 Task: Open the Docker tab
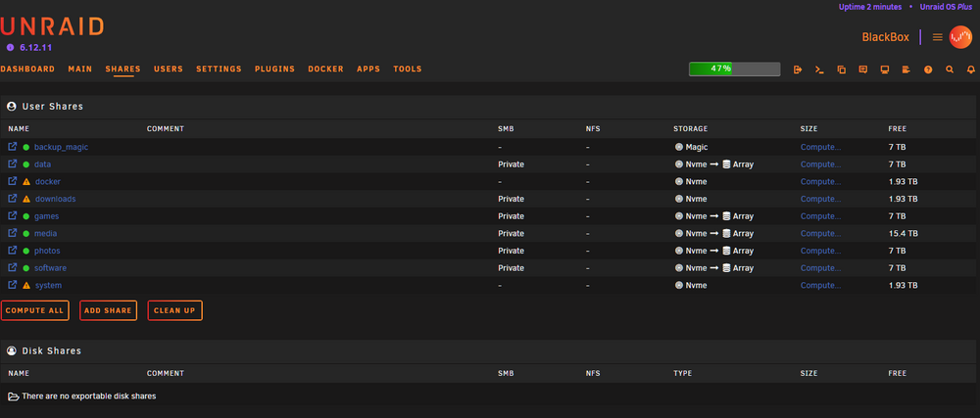(x=325, y=70)
